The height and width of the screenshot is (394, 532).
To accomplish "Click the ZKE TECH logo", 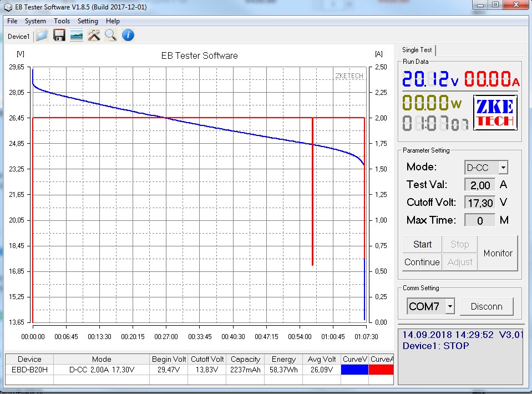I will click(x=495, y=113).
